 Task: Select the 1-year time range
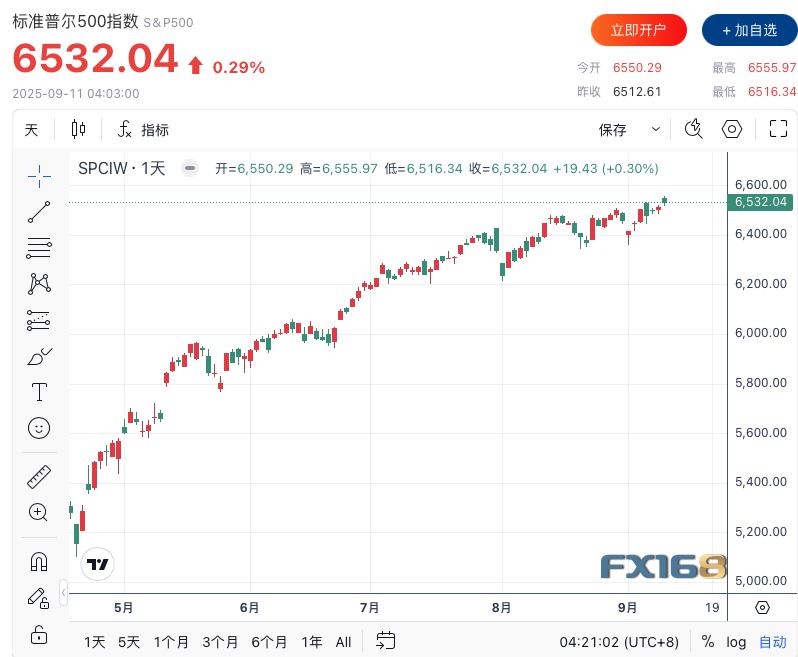(312, 642)
